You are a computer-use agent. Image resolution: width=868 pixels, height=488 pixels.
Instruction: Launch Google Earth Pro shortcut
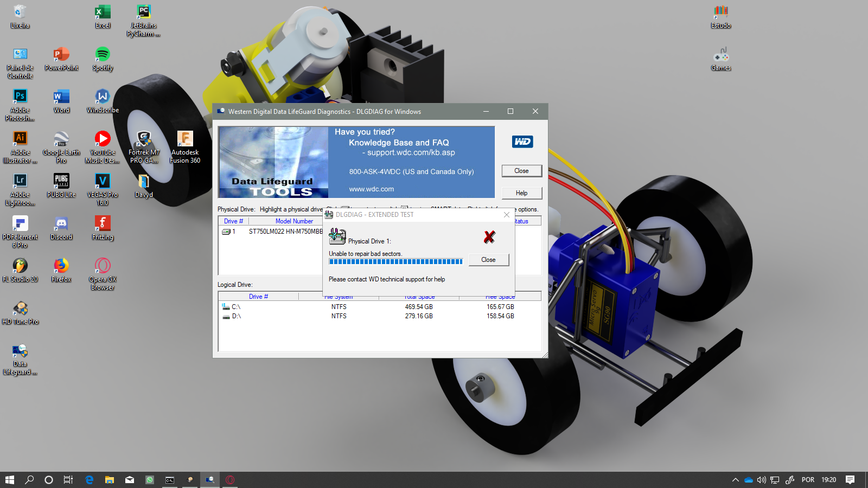[x=61, y=147]
